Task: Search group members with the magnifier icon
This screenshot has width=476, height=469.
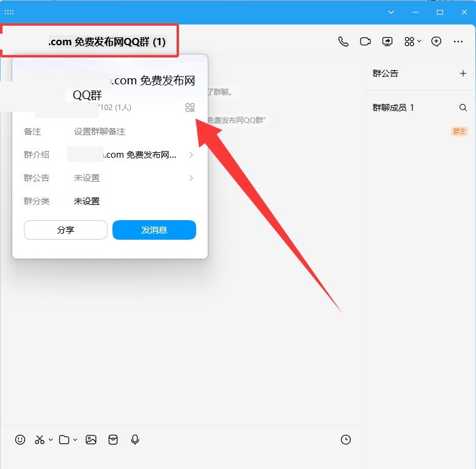Action: pyautogui.click(x=463, y=108)
